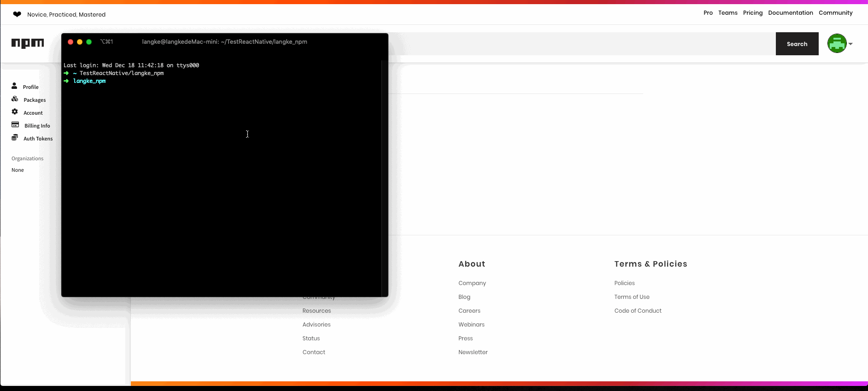Click the Billing Info card icon
The image size is (868, 391).
(15, 125)
